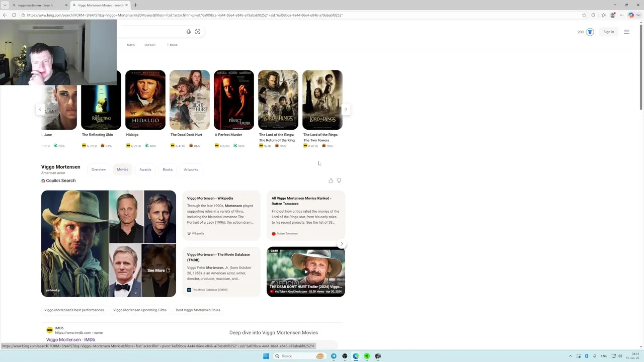644x362 pixels.
Task: Open Copilot icon in browser toolbar
Action: 631,15
